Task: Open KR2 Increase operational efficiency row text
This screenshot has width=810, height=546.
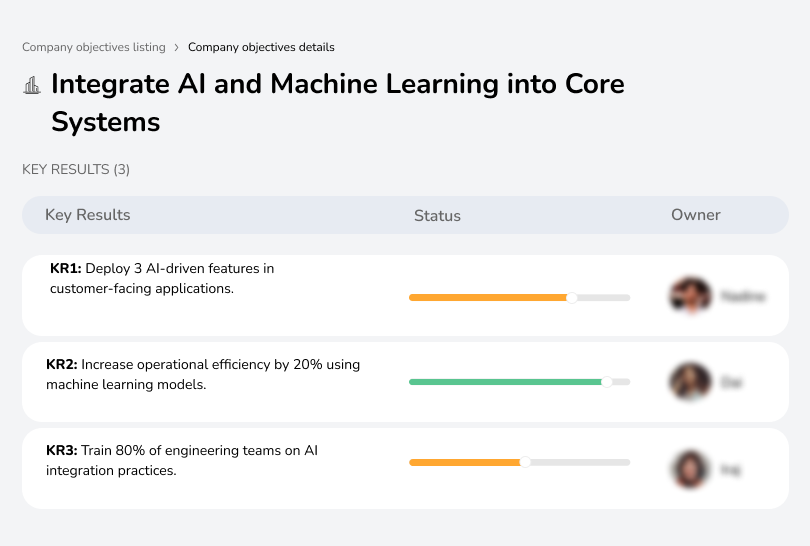Action: [x=203, y=375]
